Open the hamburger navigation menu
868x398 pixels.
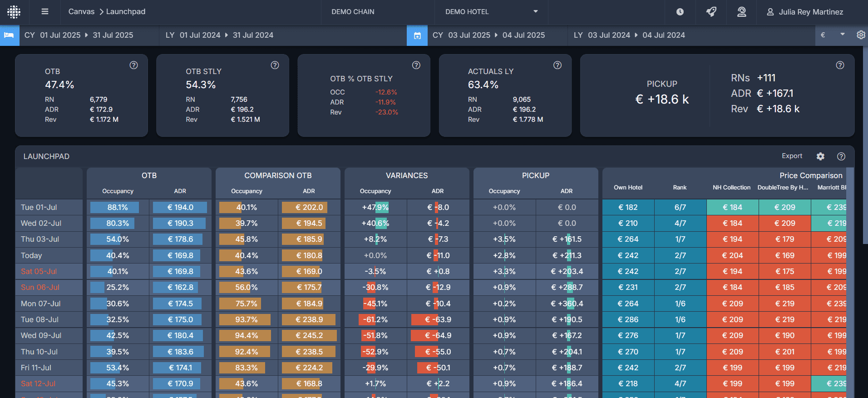45,12
